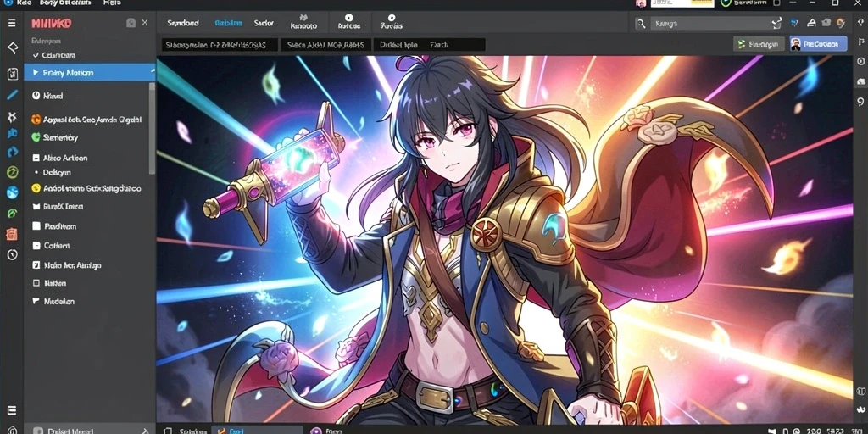The width and height of the screenshot is (868, 434).
Task: Click the Sieca black breadcrumb box
Action: pyautogui.click(x=325, y=45)
